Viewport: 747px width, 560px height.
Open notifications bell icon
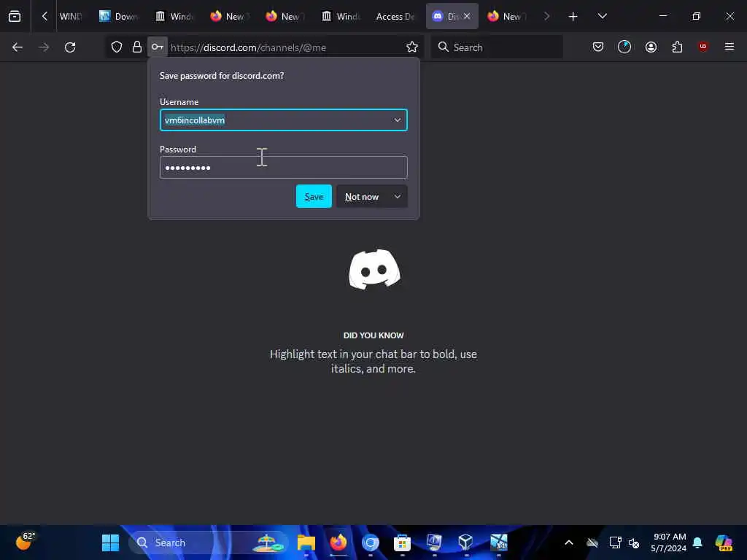[697, 542]
